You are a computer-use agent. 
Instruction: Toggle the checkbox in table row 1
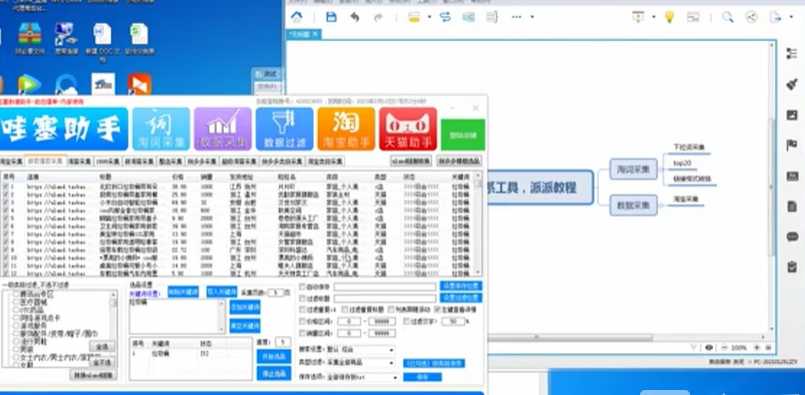tap(6, 186)
